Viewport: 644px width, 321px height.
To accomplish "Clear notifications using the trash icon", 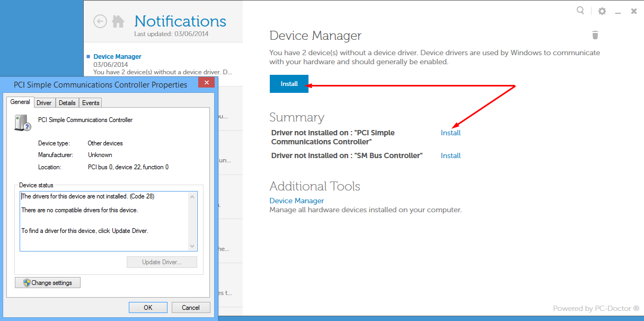I will [595, 34].
